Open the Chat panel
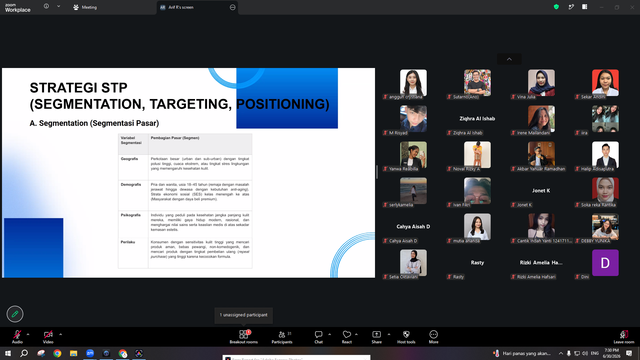 (x=318, y=337)
